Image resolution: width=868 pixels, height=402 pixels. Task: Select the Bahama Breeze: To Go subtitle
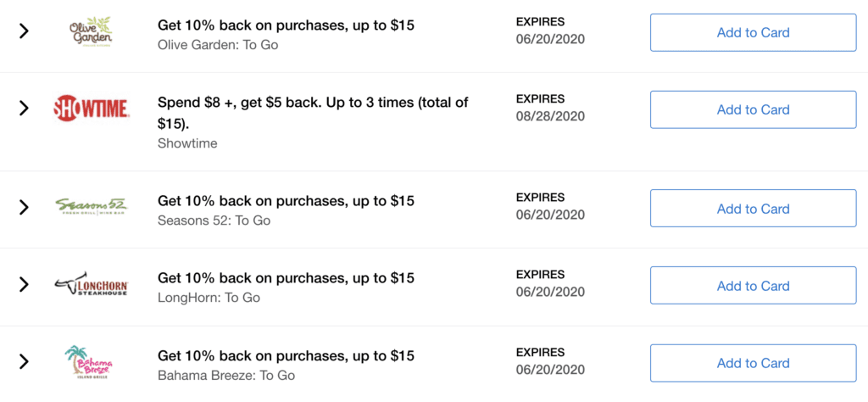(226, 375)
